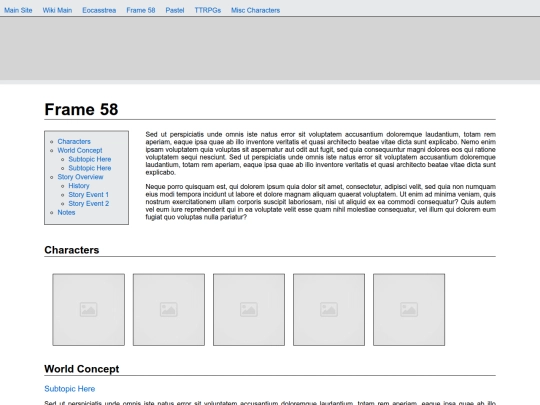This screenshot has height=405, width=540.
Task: Open the Main Site nav link
Action: coord(18,10)
